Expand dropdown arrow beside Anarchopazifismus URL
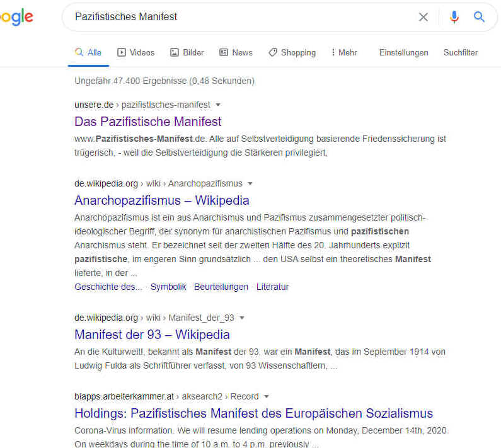The image size is (501, 448). (x=250, y=183)
